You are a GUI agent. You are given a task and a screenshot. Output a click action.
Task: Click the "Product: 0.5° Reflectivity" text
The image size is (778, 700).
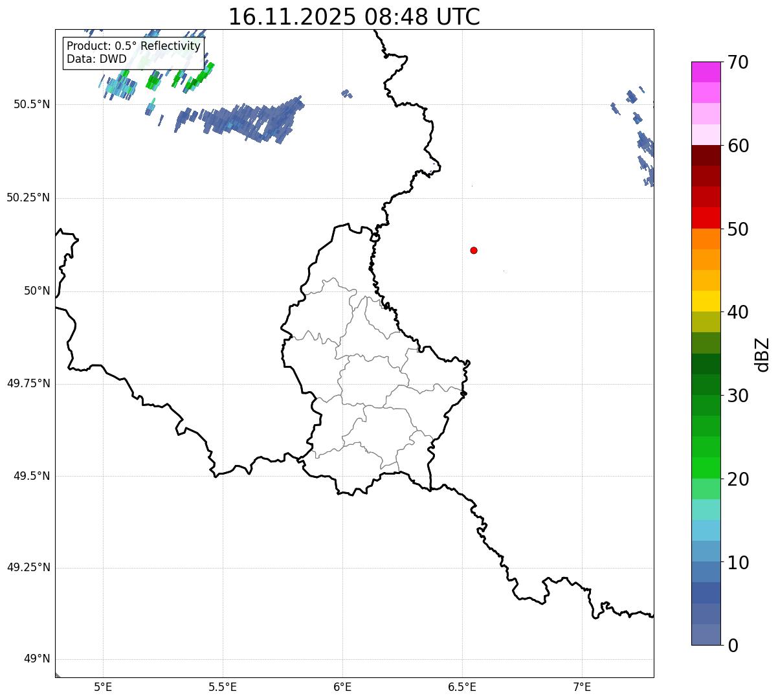(133, 47)
